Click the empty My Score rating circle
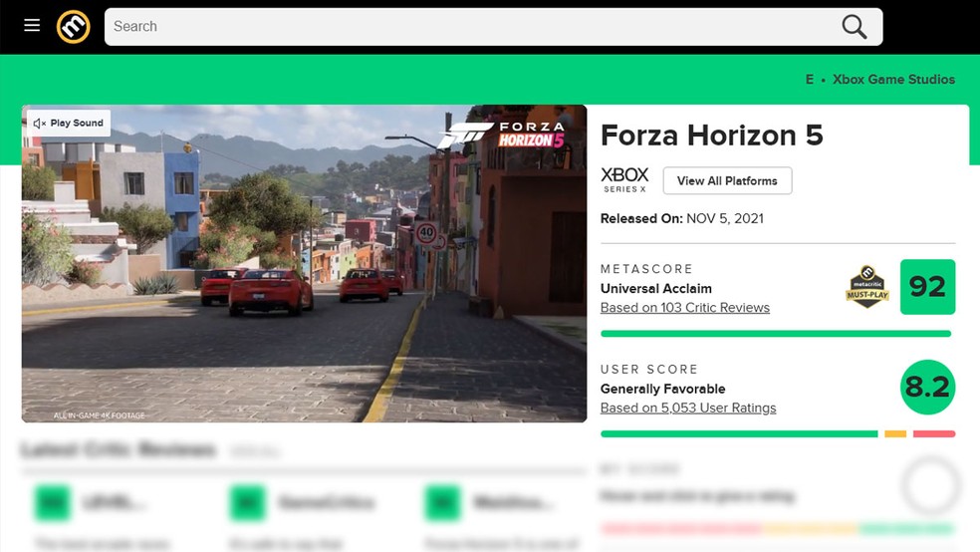980x552 pixels. pos(930,485)
